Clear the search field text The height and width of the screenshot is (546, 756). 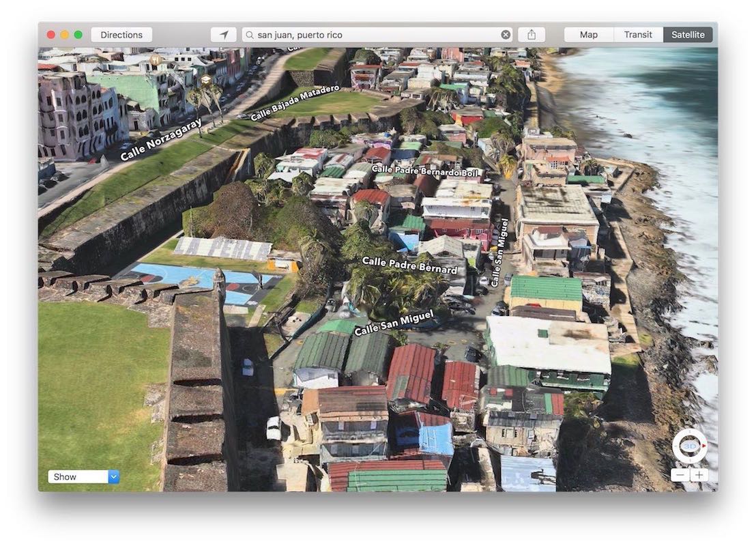click(506, 35)
